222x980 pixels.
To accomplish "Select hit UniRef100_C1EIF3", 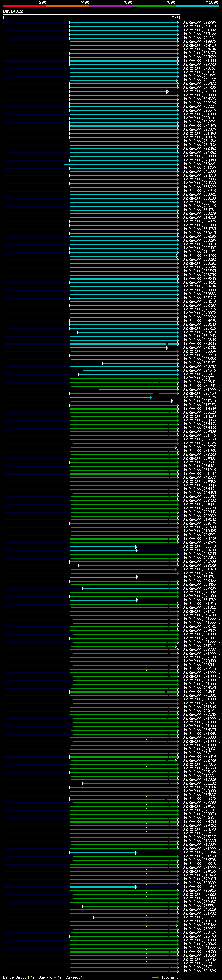I will click(x=199, y=405).
